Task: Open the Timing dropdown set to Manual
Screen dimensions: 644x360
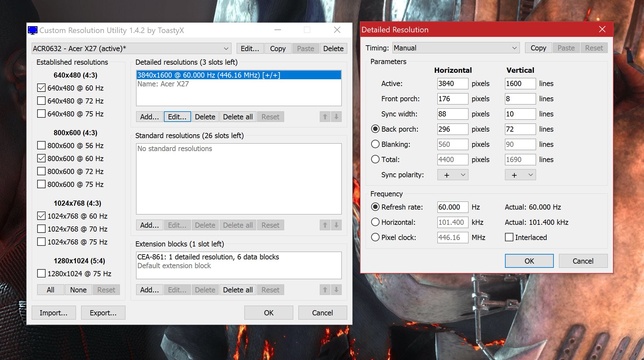Action: click(456, 48)
